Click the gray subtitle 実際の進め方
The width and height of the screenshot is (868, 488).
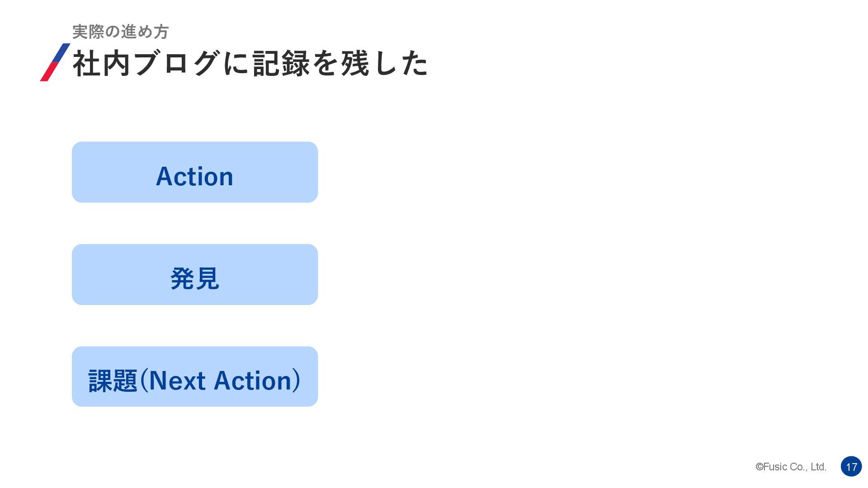click(x=120, y=32)
